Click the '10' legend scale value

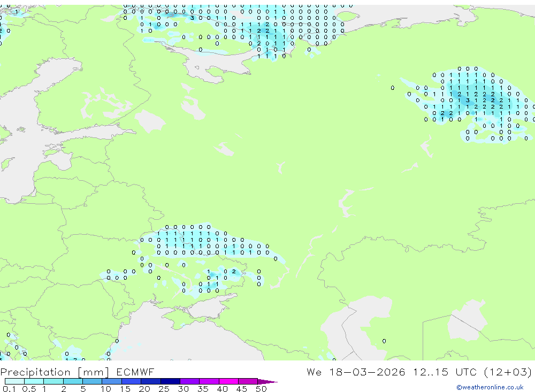106,389
